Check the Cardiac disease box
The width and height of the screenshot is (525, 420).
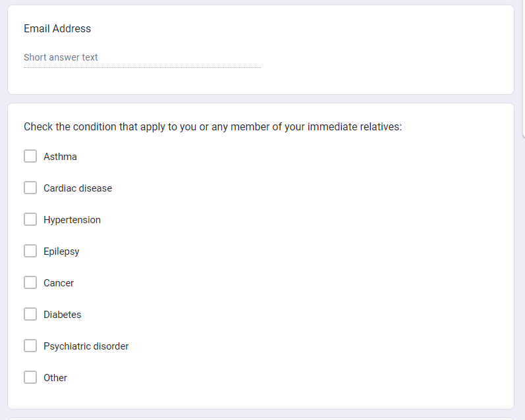(x=30, y=188)
